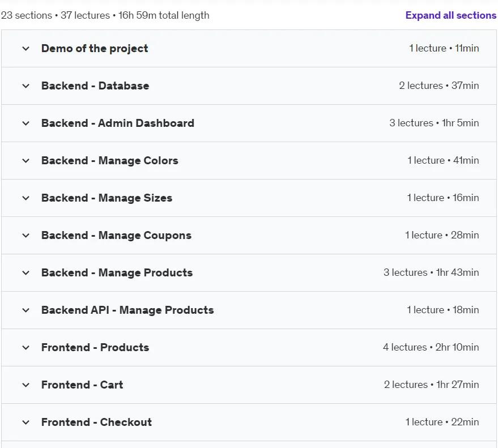This screenshot has height=448, width=498.
Task: Click the 4 lectures • 2hr 10min text
Action: click(x=431, y=347)
